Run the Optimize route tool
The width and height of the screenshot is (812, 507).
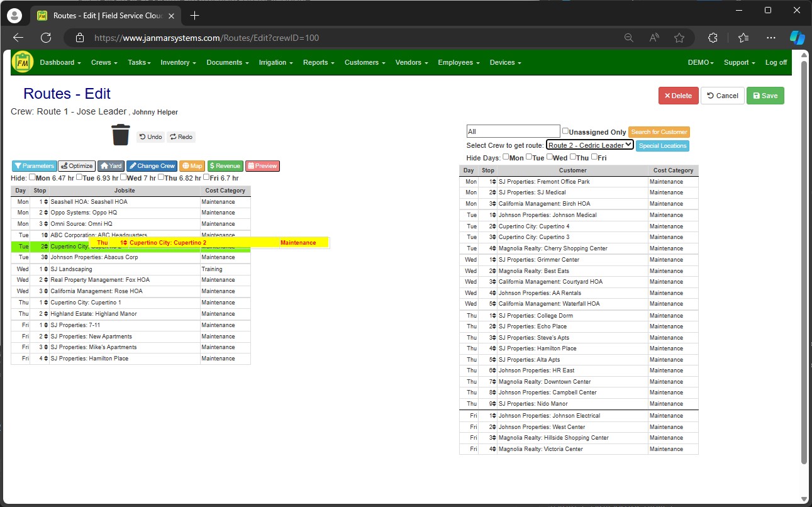[x=76, y=165]
